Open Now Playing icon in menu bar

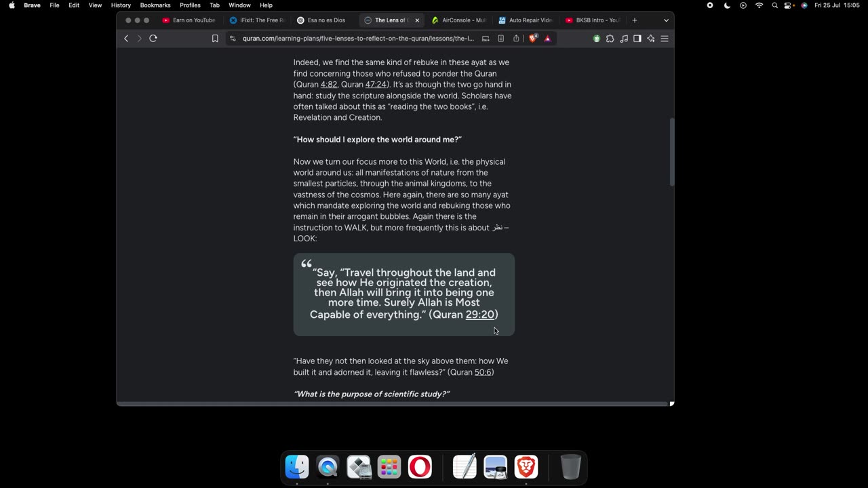(743, 5)
